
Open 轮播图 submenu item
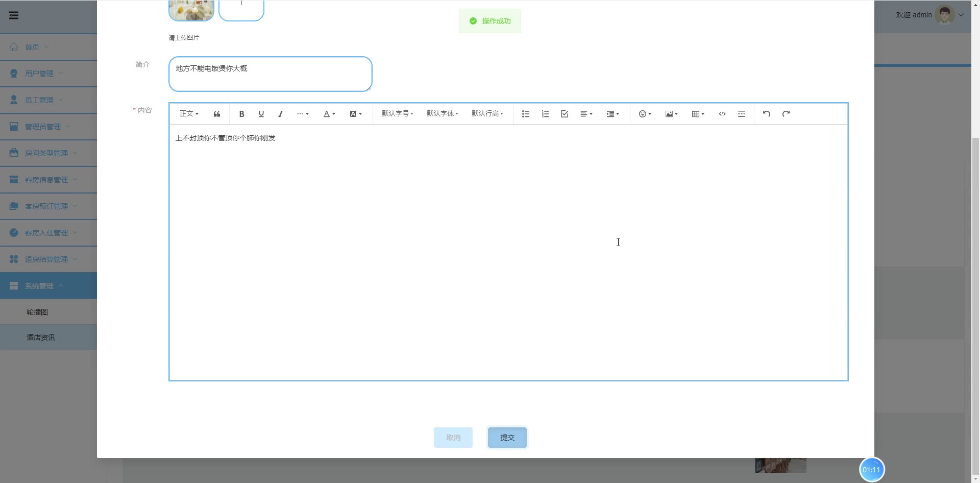(48, 312)
